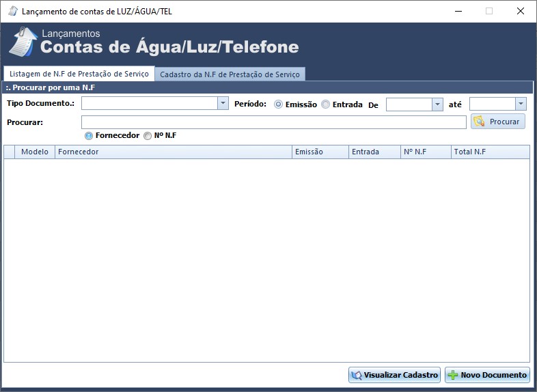Click the magnifier icon on Procurar button
The height and width of the screenshot is (392, 537).
[x=478, y=121]
